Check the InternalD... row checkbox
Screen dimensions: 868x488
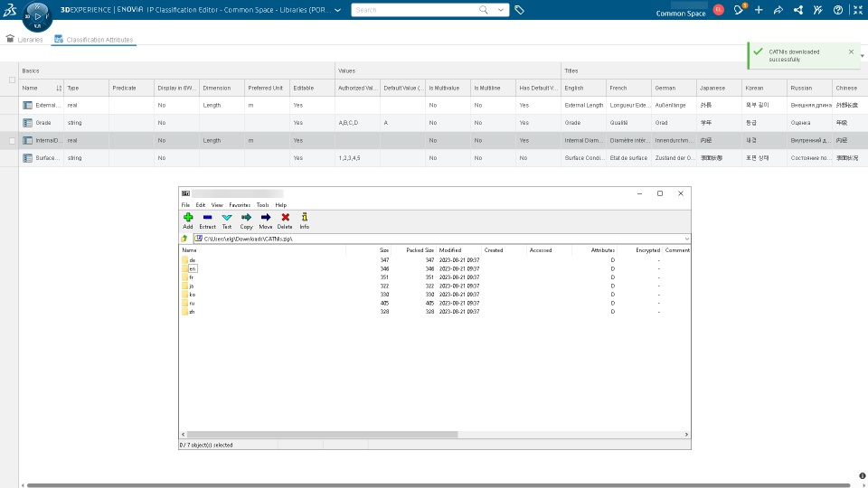point(12,141)
